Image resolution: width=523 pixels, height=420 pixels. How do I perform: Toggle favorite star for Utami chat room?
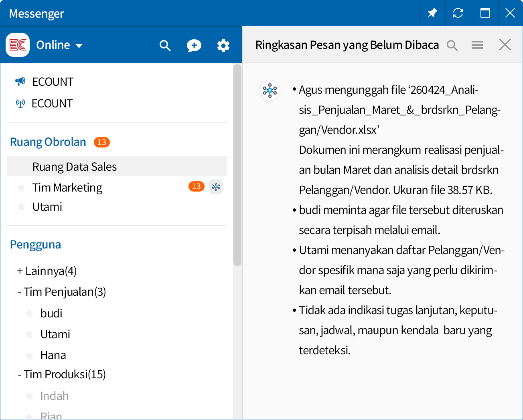coord(21,207)
